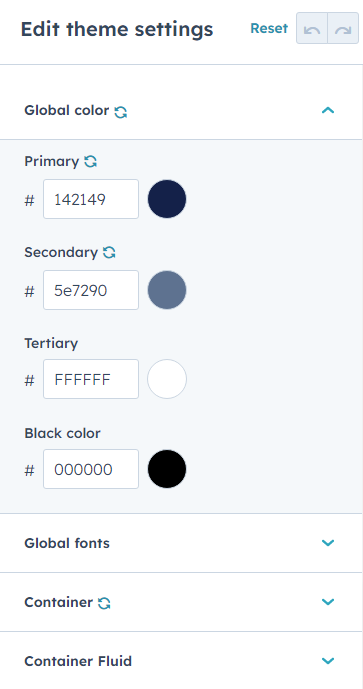Expand the Container Fluid section
The width and height of the screenshot is (363, 689).
pos(328,661)
